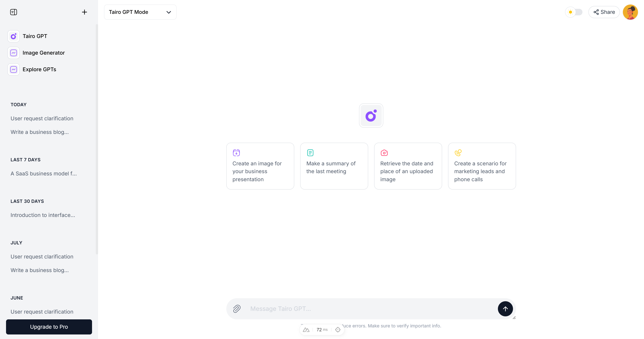This screenshot has height=339, width=644.
Task: Open Explore GPTs section
Action: click(39, 69)
